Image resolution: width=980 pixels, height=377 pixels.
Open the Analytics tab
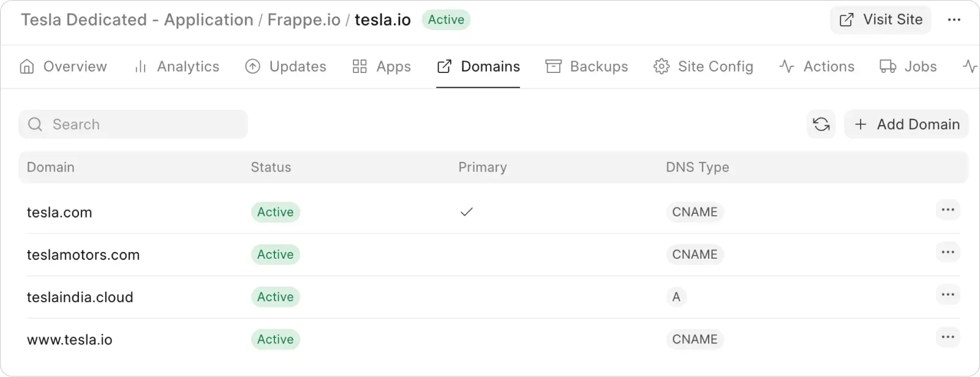pyautogui.click(x=176, y=66)
